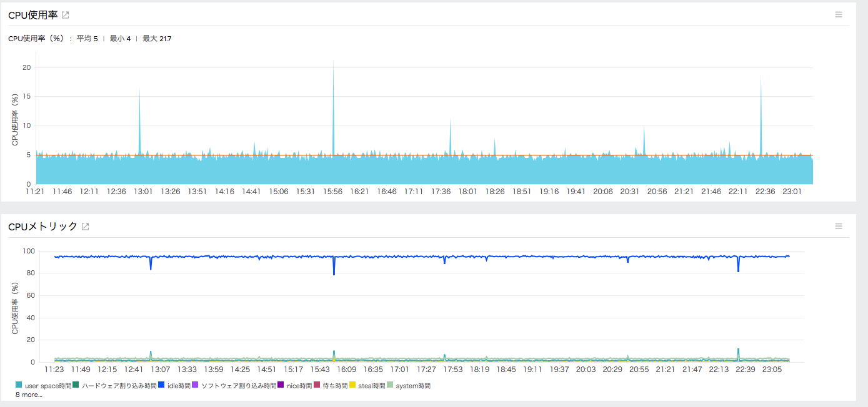Open CPUメトリック external link icon

click(x=86, y=227)
